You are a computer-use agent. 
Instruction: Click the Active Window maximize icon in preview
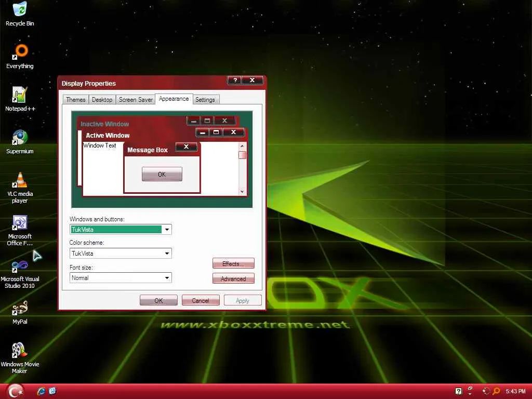pyautogui.click(x=216, y=132)
